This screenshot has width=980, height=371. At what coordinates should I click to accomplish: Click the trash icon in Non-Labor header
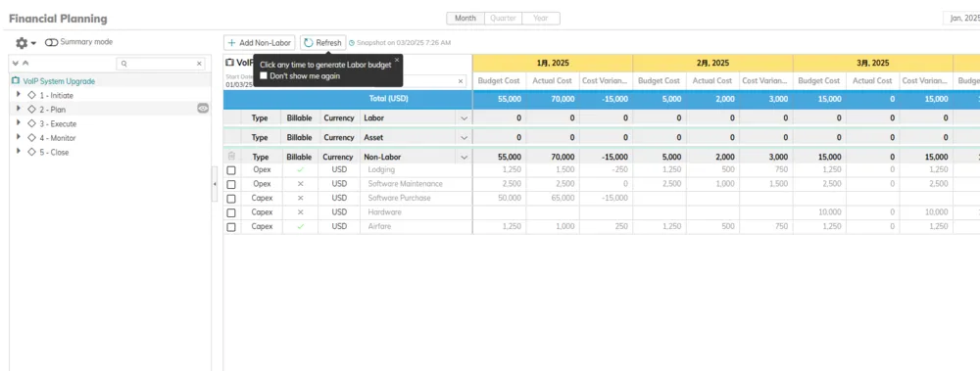click(x=231, y=157)
